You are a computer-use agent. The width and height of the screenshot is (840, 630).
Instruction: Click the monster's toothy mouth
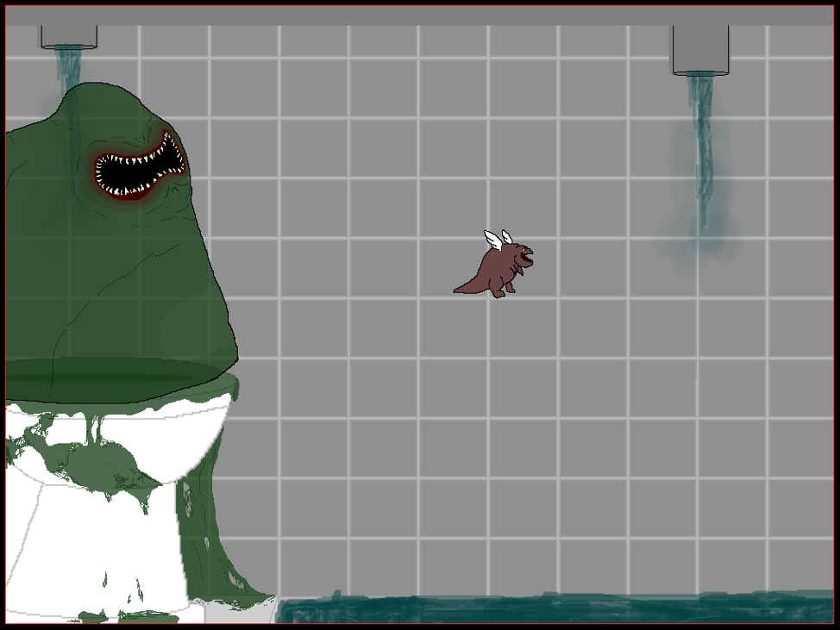134,168
